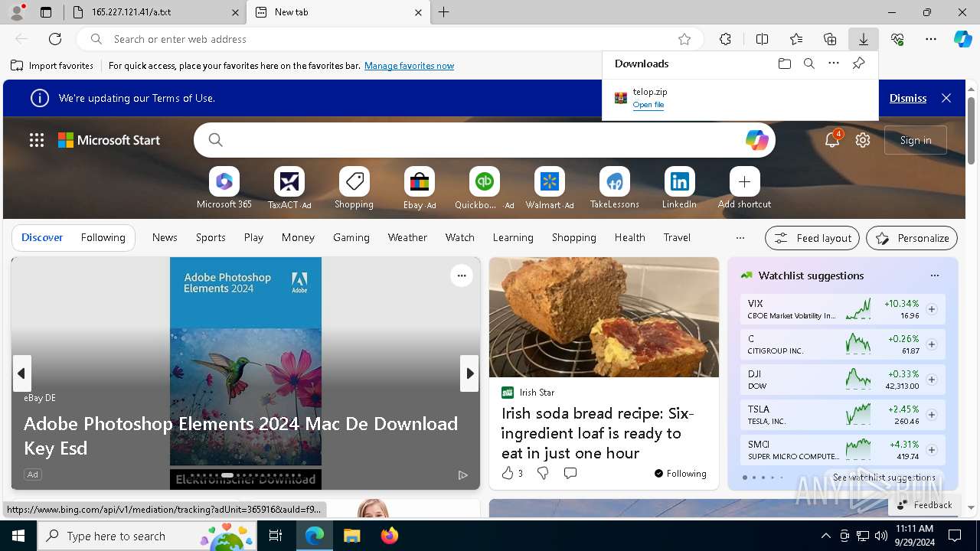
Task: Switch to the 165.227.121.41/a.txt tab
Action: click(x=154, y=12)
